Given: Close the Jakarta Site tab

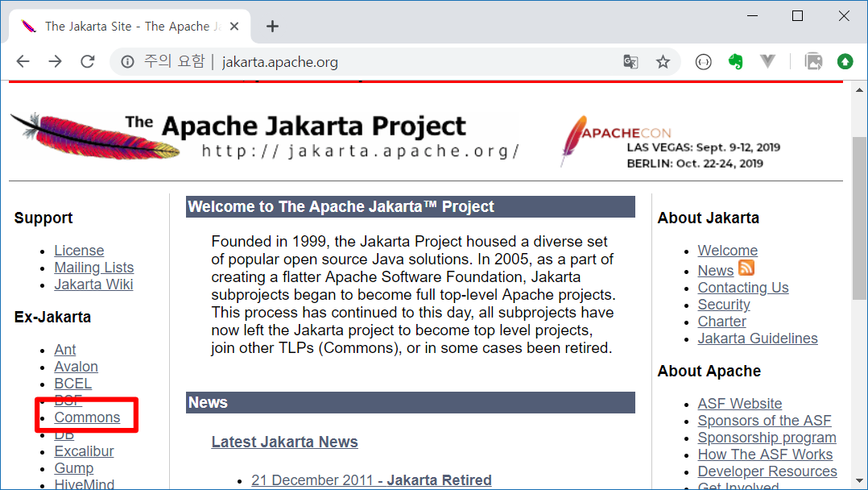Looking at the screenshot, I should point(234,26).
